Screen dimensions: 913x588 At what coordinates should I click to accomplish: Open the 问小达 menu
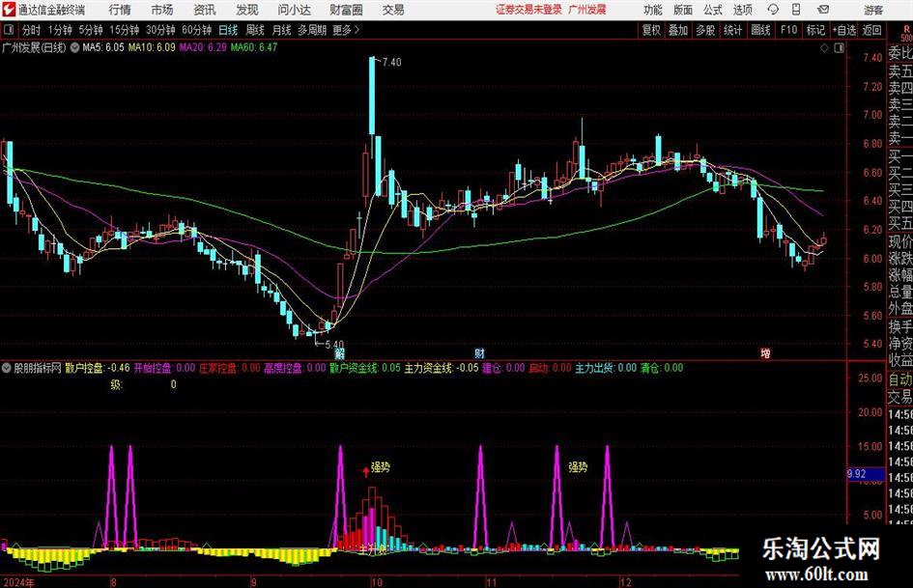point(294,10)
